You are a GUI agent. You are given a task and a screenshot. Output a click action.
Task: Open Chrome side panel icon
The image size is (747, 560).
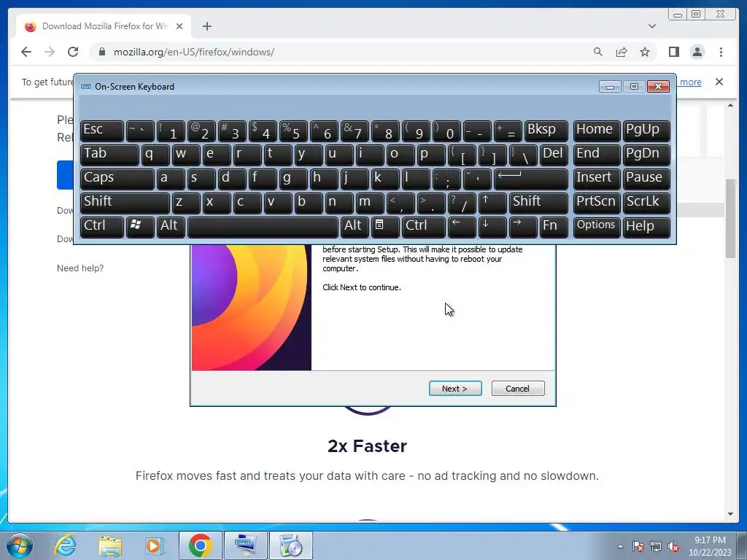coord(673,52)
